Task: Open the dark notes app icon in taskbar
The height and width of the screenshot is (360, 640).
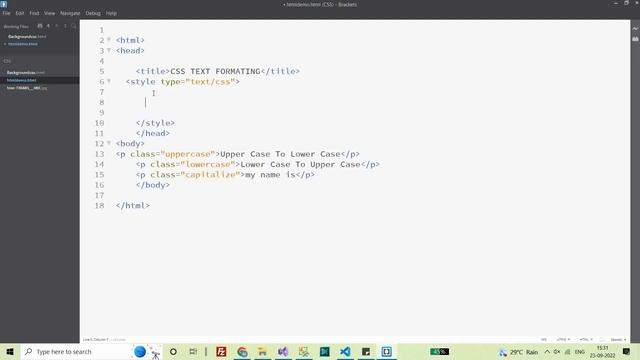Action: [366, 351]
